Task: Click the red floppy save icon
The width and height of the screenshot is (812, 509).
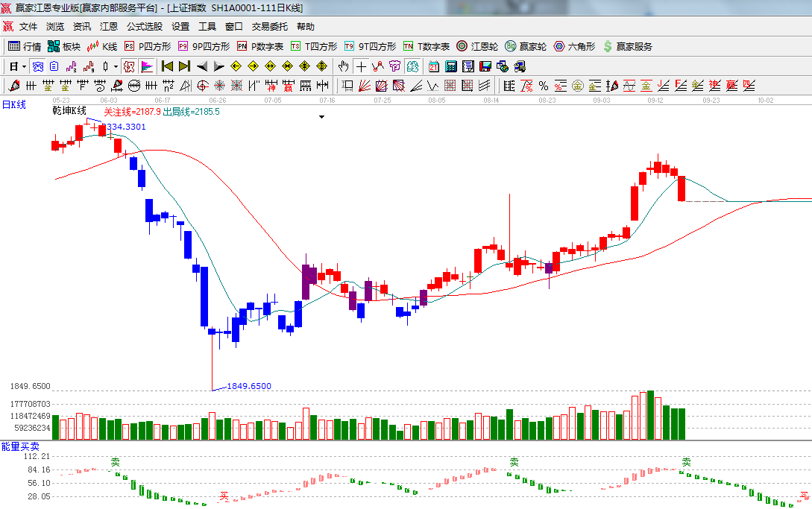Action: coord(486,66)
